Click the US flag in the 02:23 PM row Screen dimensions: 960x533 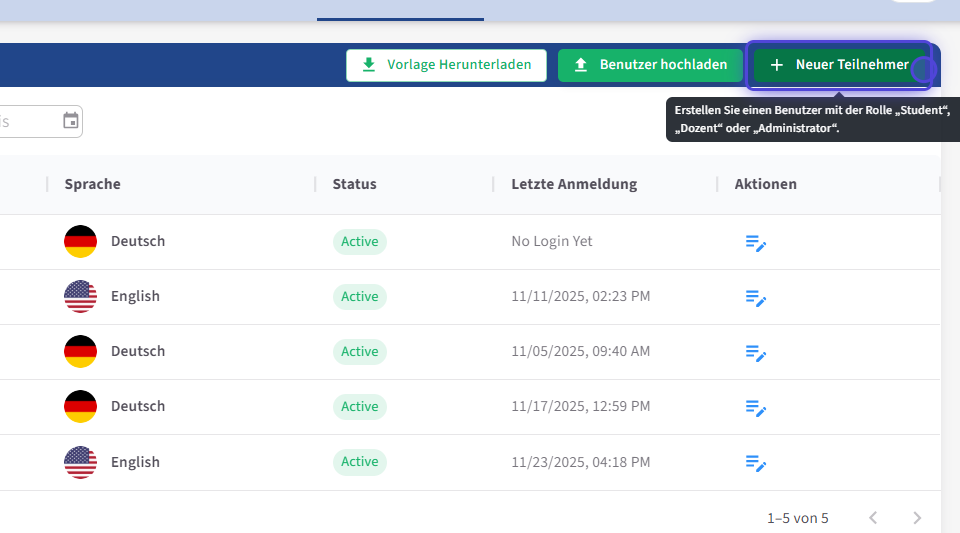pyautogui.click(x=80, y=296)
